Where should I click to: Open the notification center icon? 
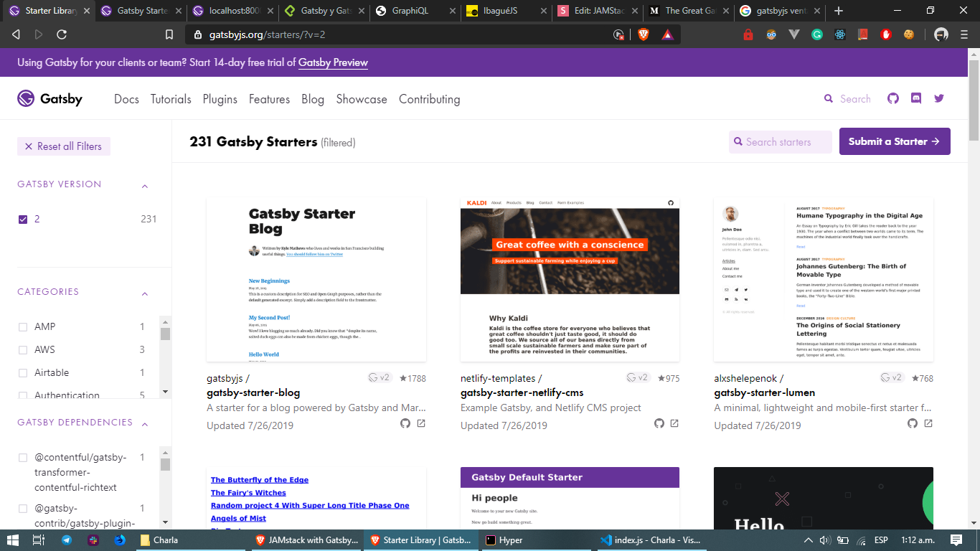pyautogui.click(x=956, y=540)
